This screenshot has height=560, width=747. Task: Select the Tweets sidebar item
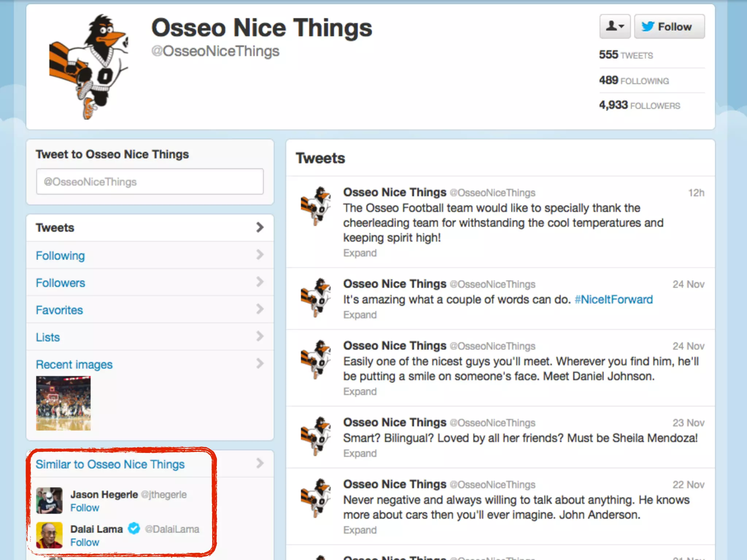tap(55, 228)
